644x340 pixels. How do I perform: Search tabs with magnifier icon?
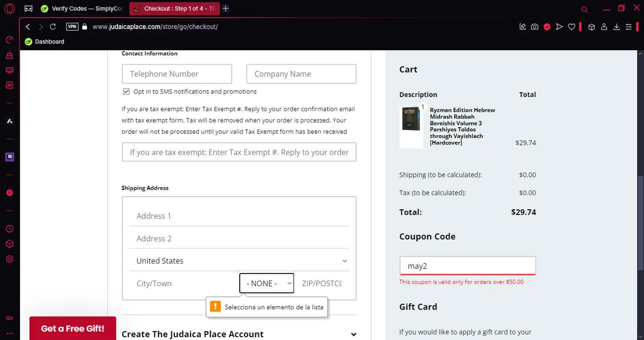click(x=584, y=9)
